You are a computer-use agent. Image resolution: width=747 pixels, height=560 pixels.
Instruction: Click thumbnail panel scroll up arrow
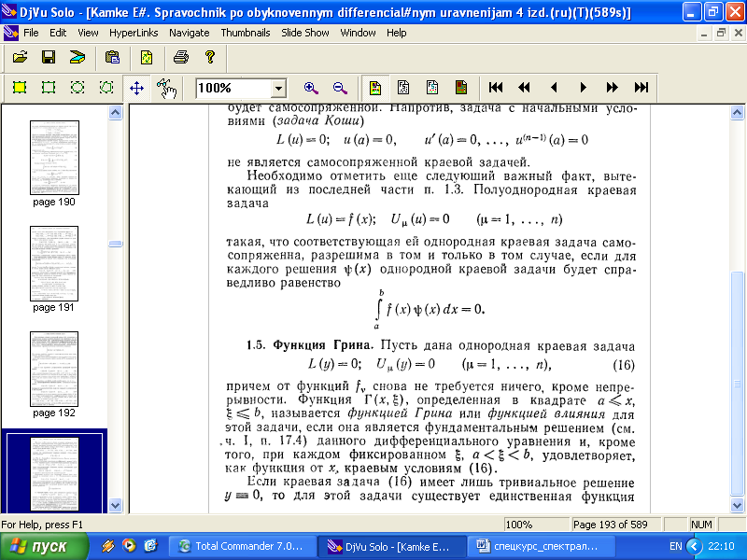[x=115, y=112]
